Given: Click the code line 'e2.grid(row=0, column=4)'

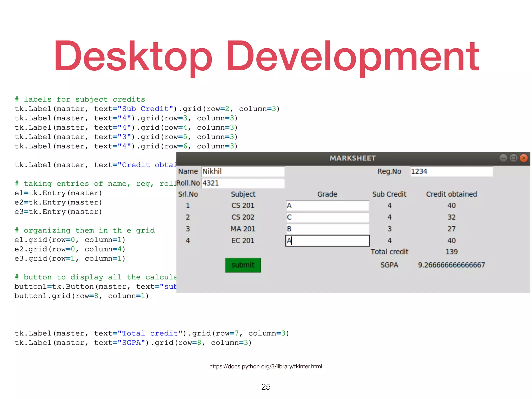Looking at the screenshot, I should tap(70, 249).
